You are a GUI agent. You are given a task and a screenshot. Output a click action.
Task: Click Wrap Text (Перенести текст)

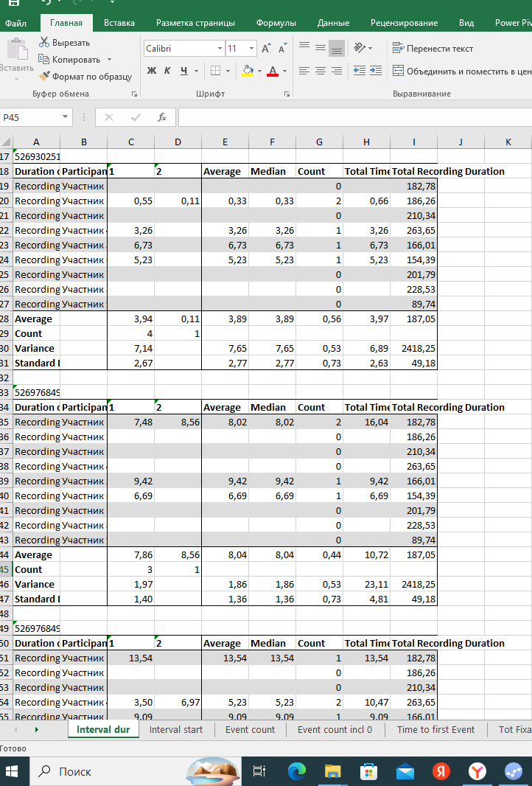click(x=433, y=49)
